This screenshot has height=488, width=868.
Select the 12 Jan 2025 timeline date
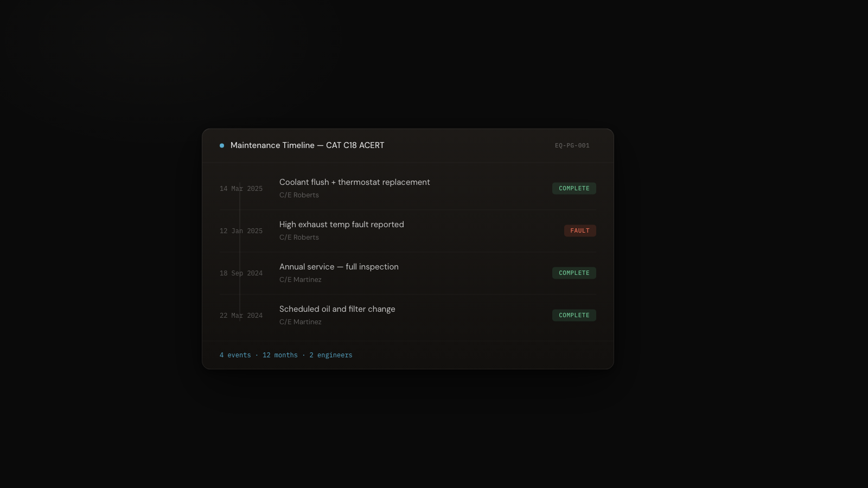241,231
